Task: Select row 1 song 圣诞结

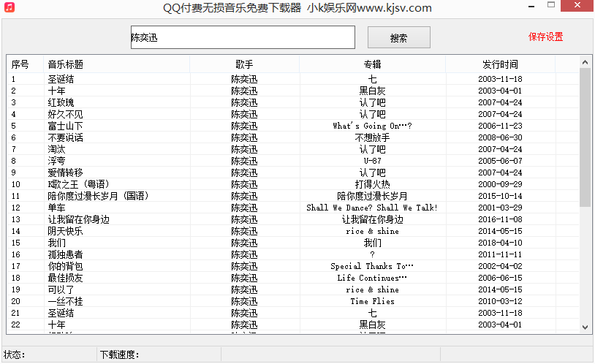Action: [x=61, y=80]
